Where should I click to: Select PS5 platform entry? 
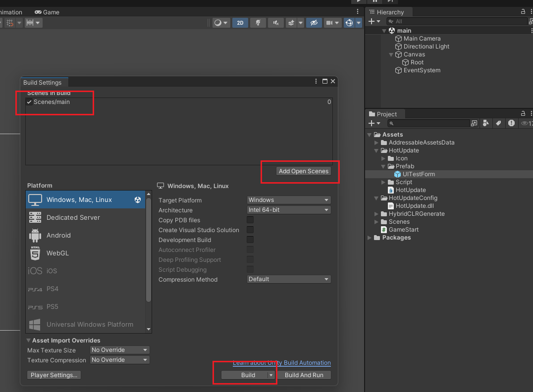86,307
